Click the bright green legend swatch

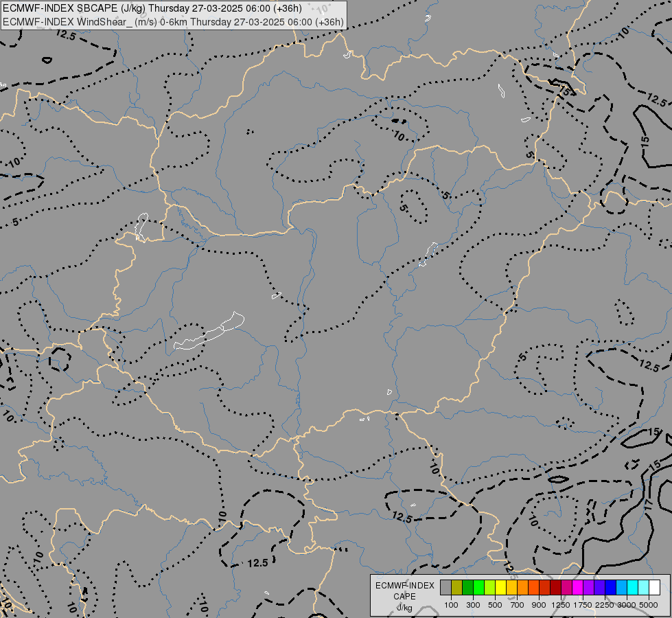click(478, 588)
